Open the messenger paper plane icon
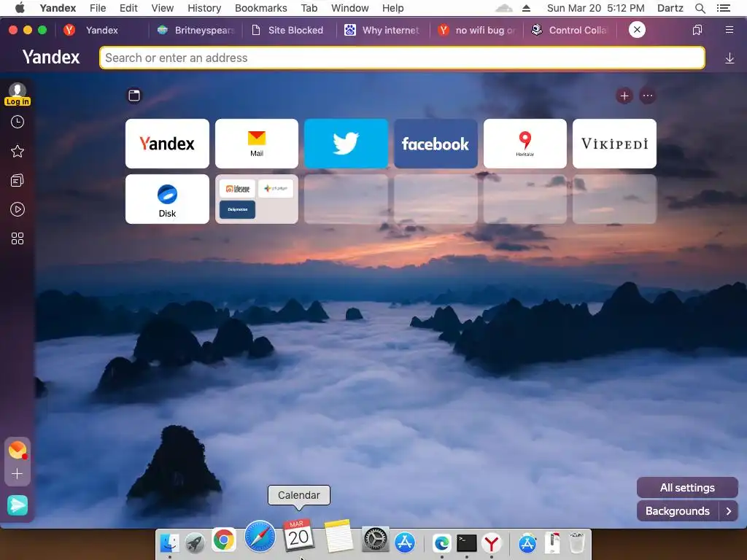Image resolution: width=747 pixels, height=560 pixels. click(x=18, y=505)
